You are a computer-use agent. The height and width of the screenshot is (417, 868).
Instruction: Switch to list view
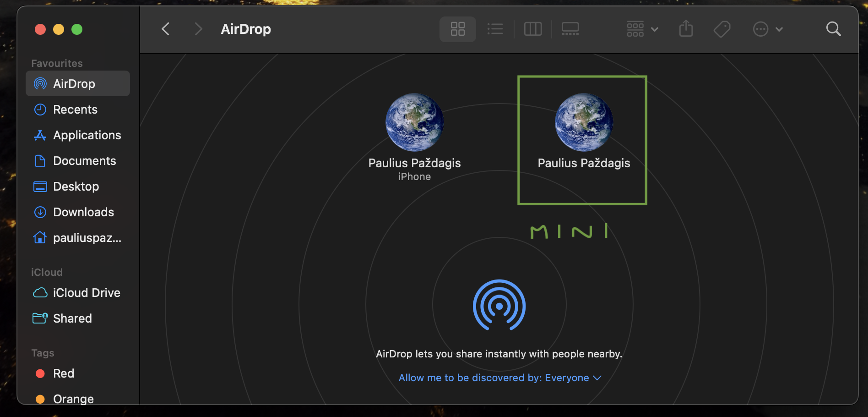click(495, 29)
